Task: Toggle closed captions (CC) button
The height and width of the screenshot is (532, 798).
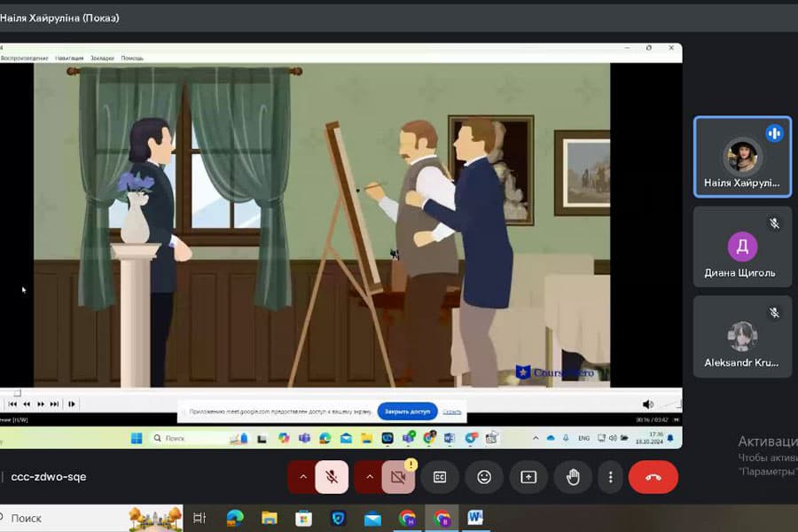Action: pyautogui.click(x=440, y=477)
